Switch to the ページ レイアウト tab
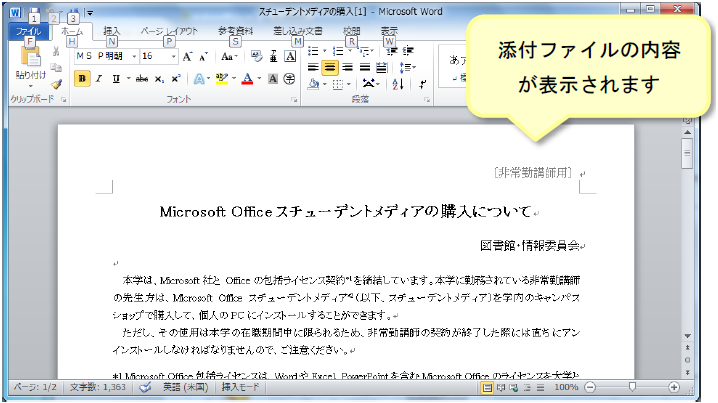This screenshot has width=718, height=403. (169, 31)
